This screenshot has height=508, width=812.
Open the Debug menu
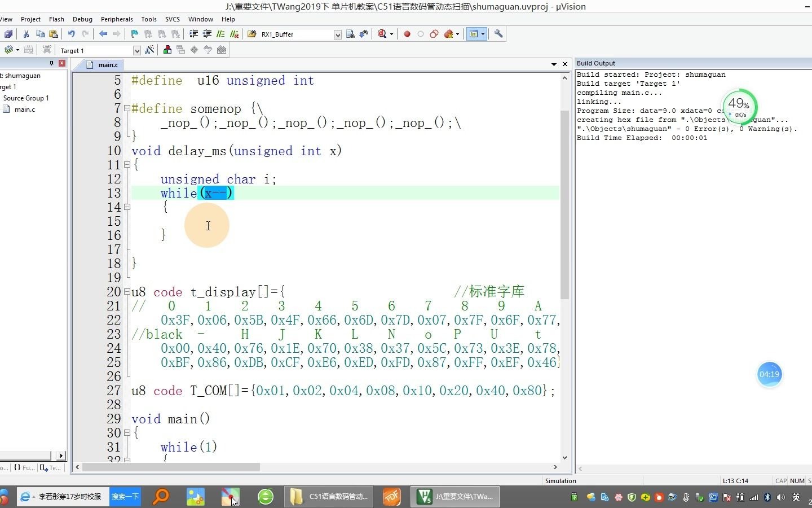click(x=82, y=19)
